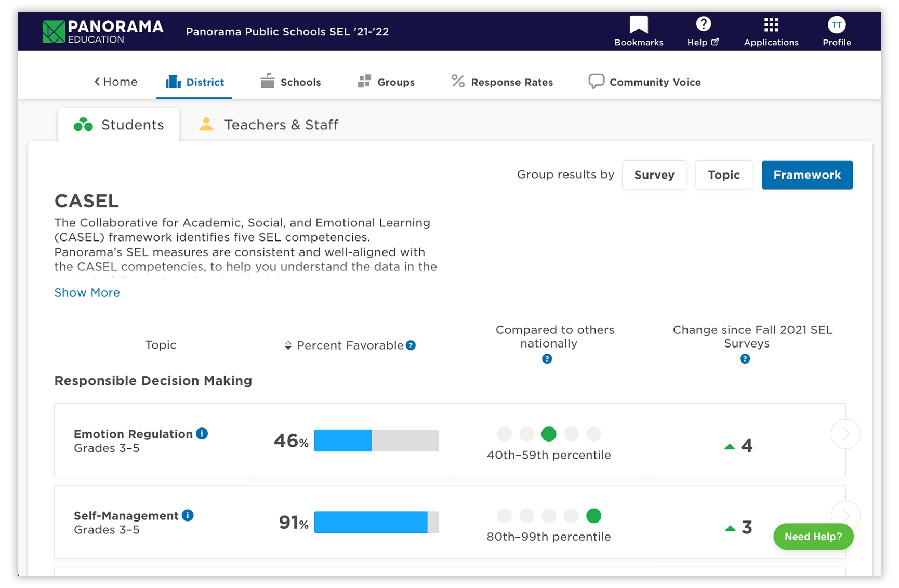899x588 pixels.
Task: Open the TT Profile avatar
Action: point(837,24)
